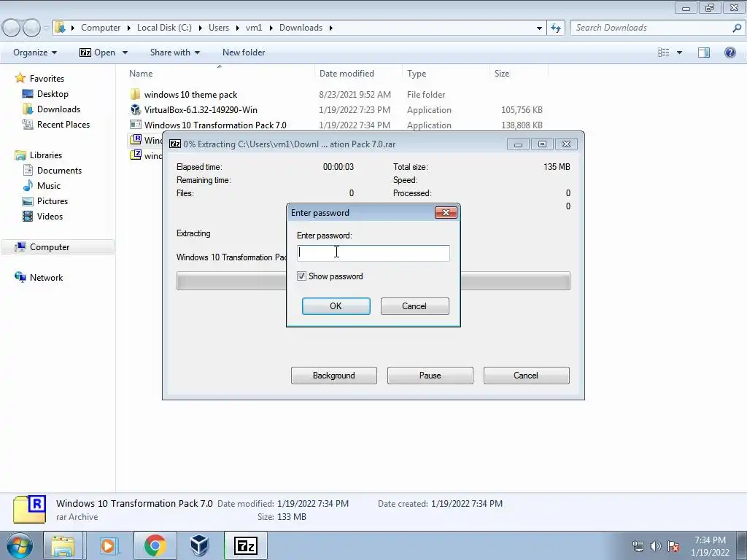Create a New folder
Screen dimensions: 747x560
(244, 52)
